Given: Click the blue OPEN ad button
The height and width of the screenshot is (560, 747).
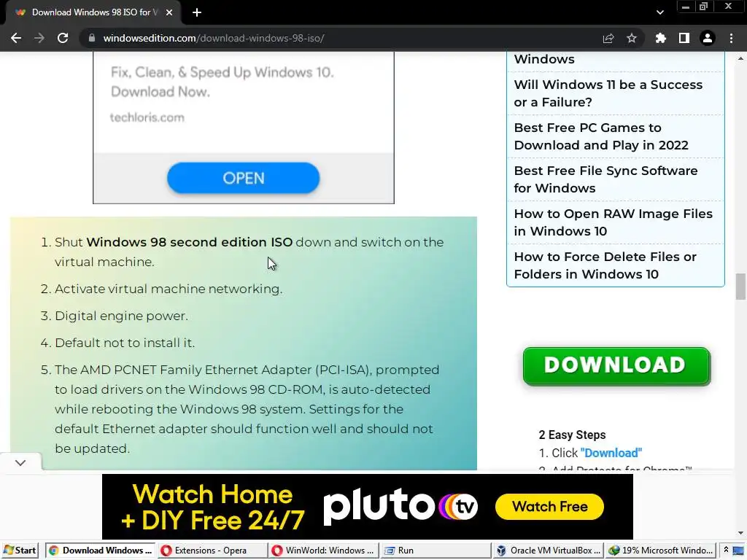Looking at the screenshot, I should coord(243,178).
